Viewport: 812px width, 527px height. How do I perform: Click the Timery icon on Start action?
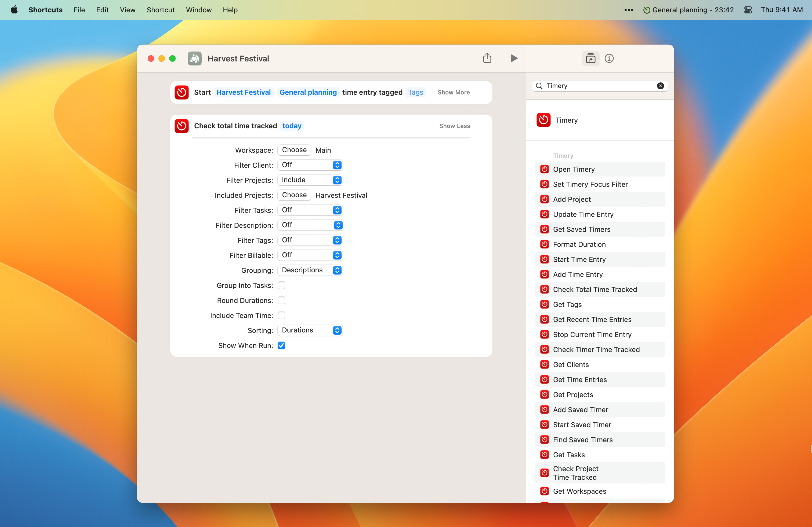click(x=182, y=92)
